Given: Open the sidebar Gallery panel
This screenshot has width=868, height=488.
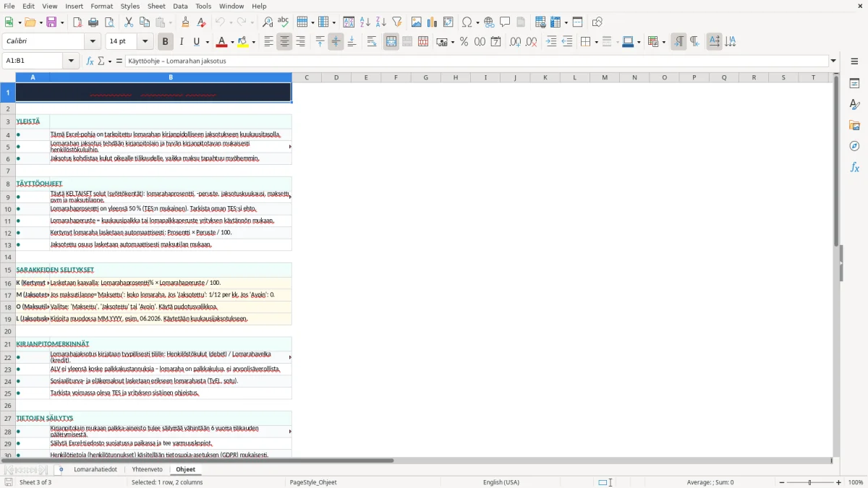Looking at the screenshot, I should coord(854,126).
